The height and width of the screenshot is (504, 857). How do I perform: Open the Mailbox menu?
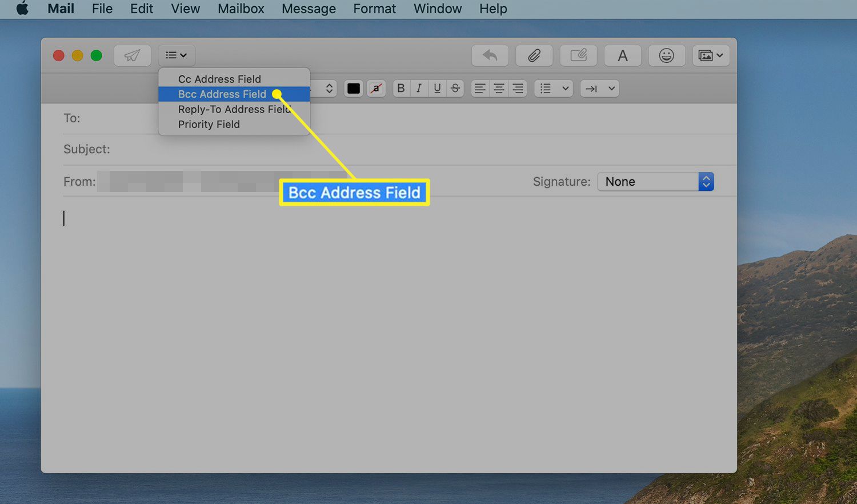(x=241, y=9)
